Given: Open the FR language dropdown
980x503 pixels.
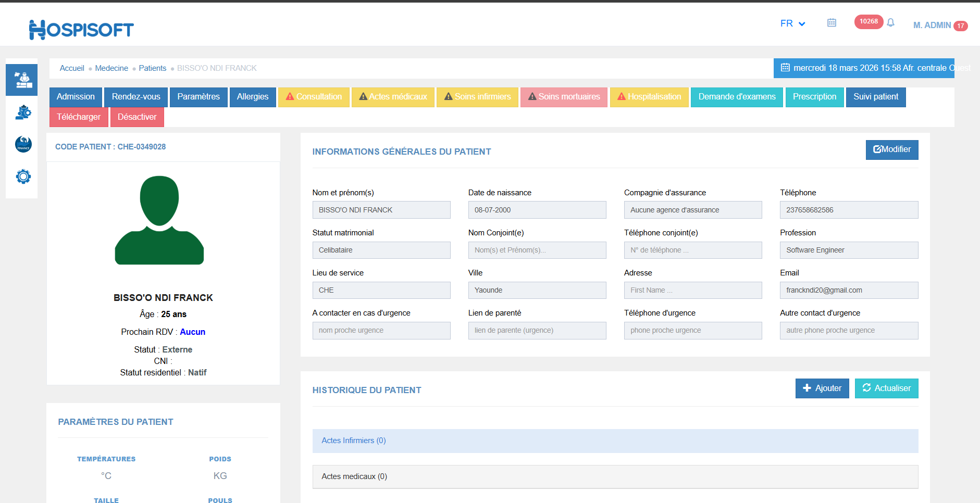Looking at the screenshot, I should click(x=792, y=23).
